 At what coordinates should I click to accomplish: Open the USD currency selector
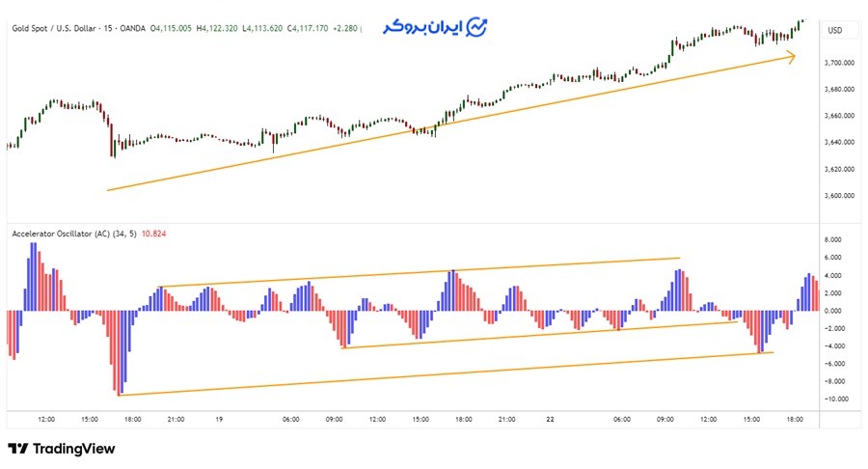tap(835, 30)
